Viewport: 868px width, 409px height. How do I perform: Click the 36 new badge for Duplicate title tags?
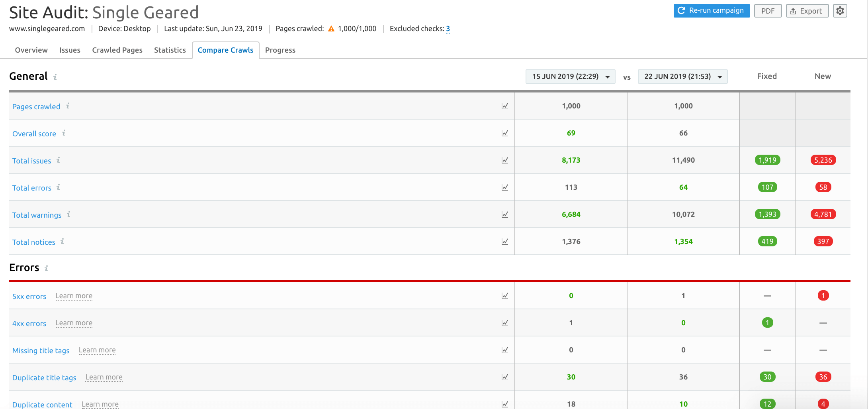click(x=823, y=377)
